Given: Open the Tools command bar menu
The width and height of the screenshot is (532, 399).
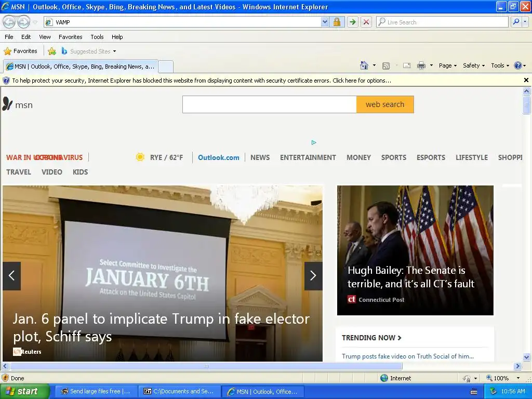Looking at the screenshot, I should click(500, 65).
